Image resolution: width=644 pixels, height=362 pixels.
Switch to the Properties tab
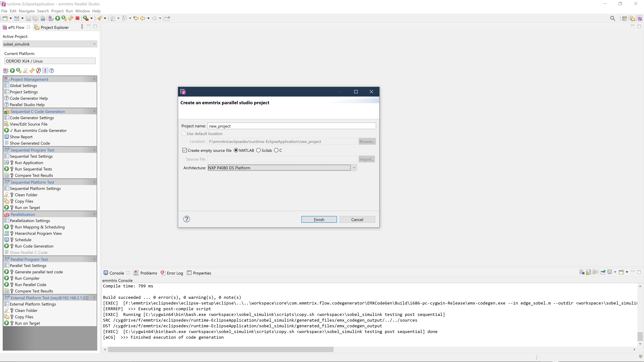tap(199, 273)
